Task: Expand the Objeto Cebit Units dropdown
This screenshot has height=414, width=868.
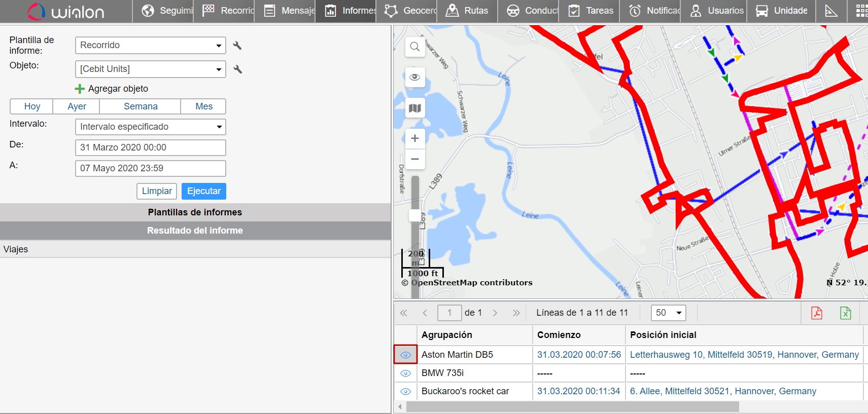Action: (x=150, y=69)
